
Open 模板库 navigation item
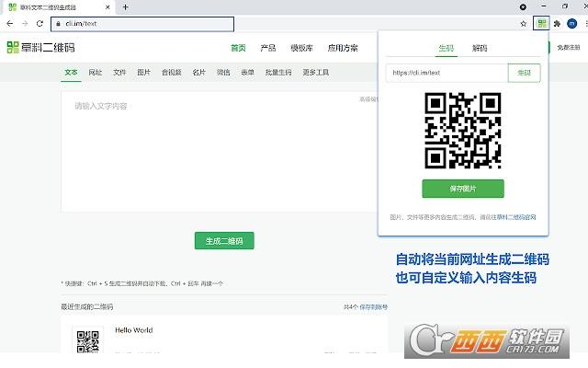(301, 48)
